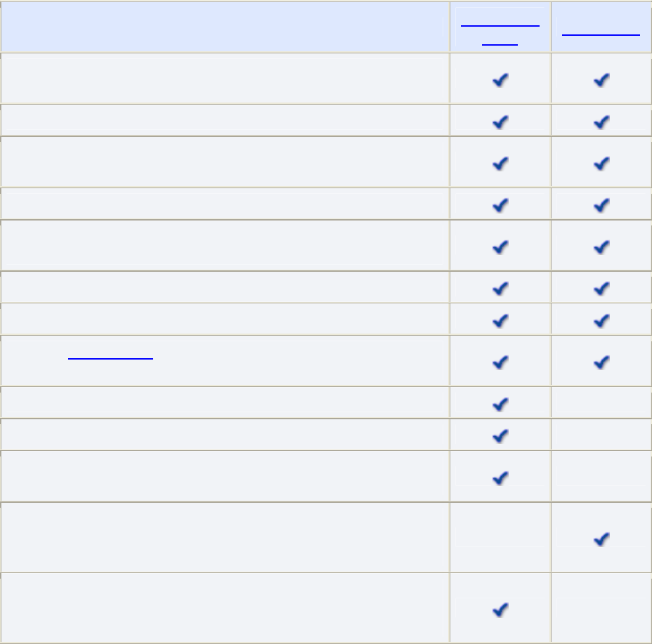
Task: Click the lone checkmark in twelfth row
Action: 601,539
